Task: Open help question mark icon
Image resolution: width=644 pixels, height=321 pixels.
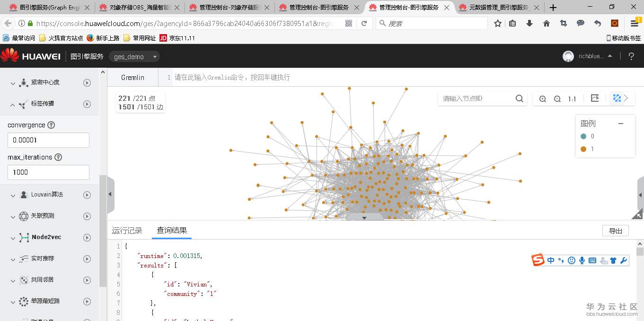Action: pyautogui.click(x=631, y=56)
